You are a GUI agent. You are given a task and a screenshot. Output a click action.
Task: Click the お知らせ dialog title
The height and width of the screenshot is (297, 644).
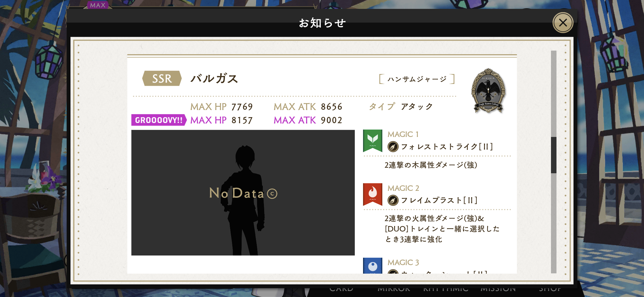point(322,23)
